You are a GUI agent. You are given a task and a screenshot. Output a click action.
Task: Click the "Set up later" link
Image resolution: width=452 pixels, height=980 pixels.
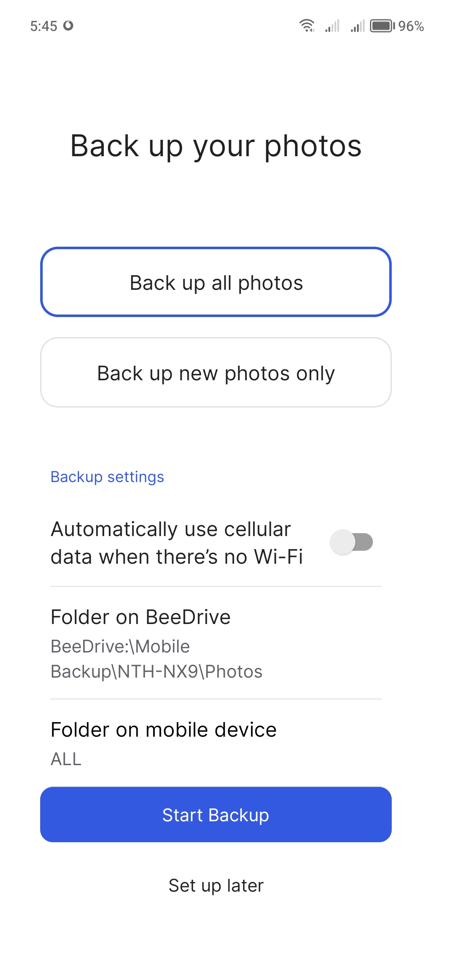(x=216, y=886)
